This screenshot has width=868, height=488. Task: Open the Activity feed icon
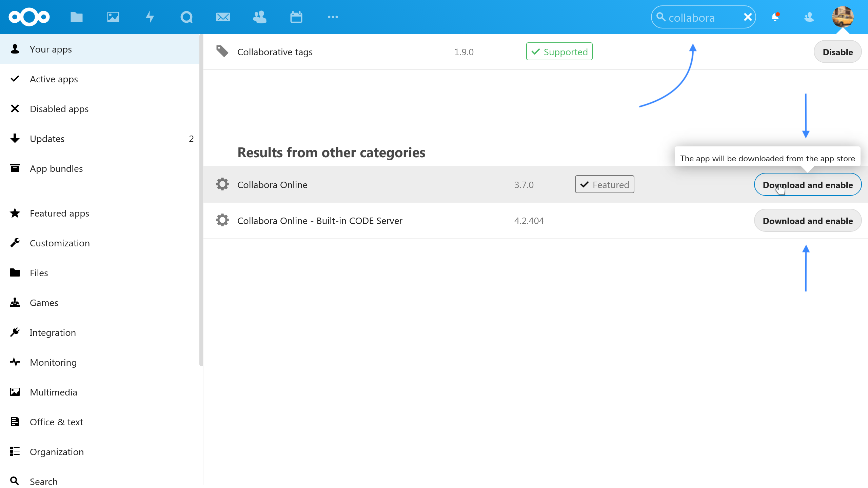tap(149, 16)
